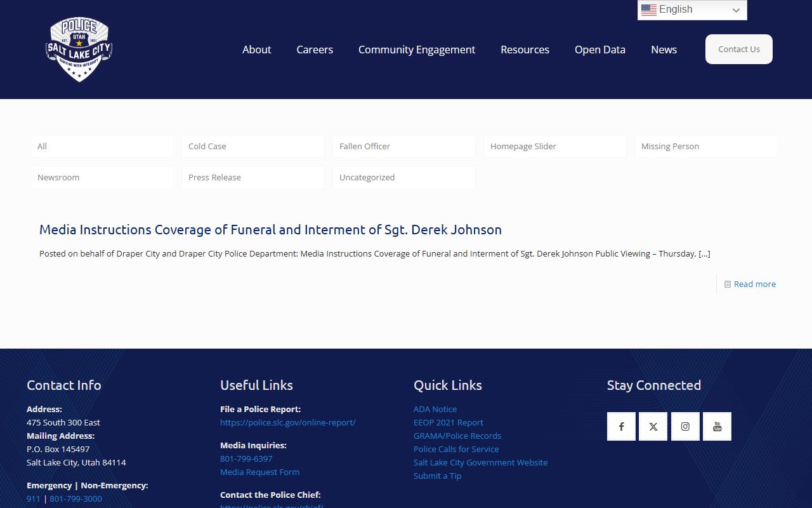Filter posts by Homepage Slider

(x=555, y=146)
